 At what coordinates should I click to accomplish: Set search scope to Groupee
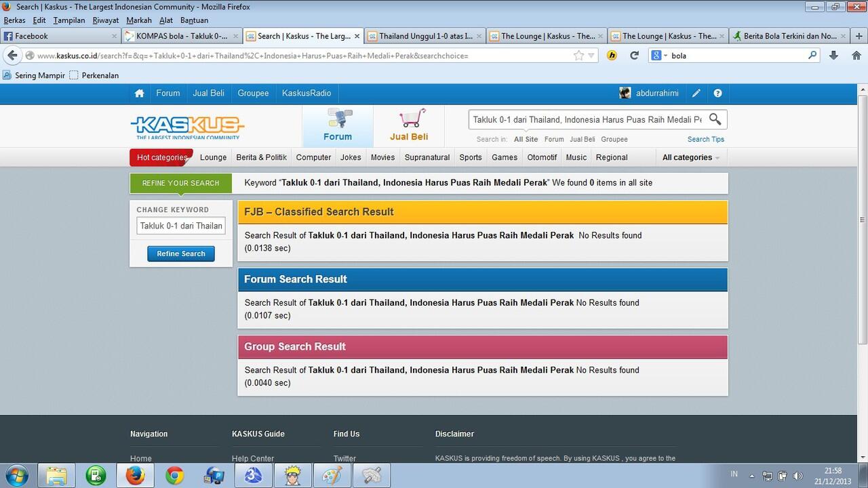(614, 139)
